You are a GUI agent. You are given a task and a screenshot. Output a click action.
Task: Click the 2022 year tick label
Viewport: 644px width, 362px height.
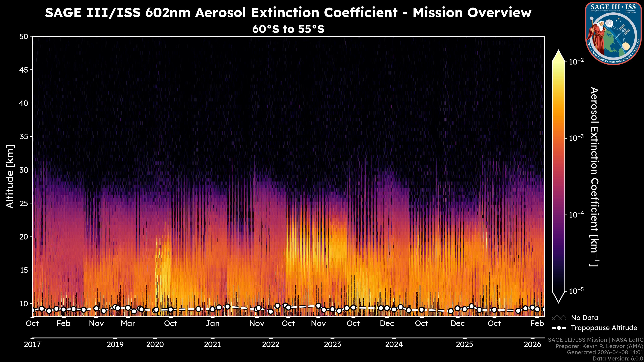[271, 345]
